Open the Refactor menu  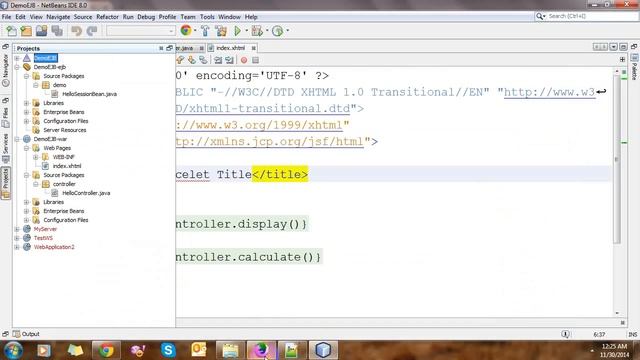(x=107, y=17)
